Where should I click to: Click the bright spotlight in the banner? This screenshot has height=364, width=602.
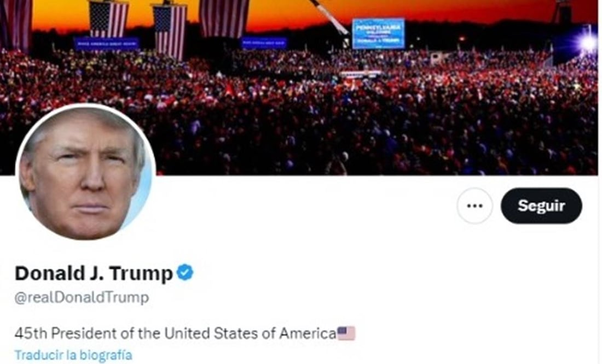coord(587,43)
